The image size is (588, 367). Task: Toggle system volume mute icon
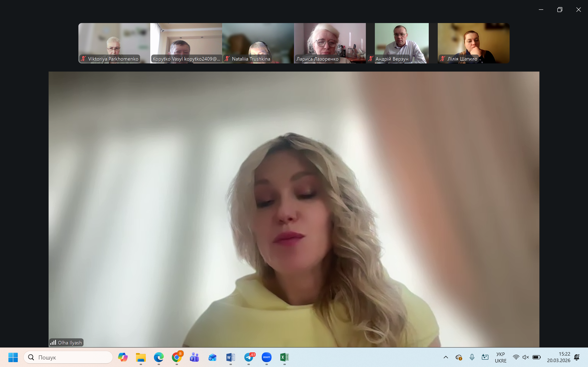(x=526, y=357)
